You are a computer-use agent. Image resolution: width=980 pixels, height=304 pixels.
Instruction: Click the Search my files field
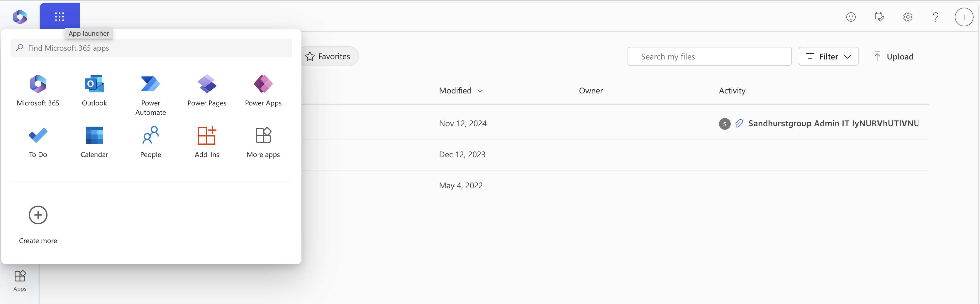pyautogui.click(x=709, y=57)
